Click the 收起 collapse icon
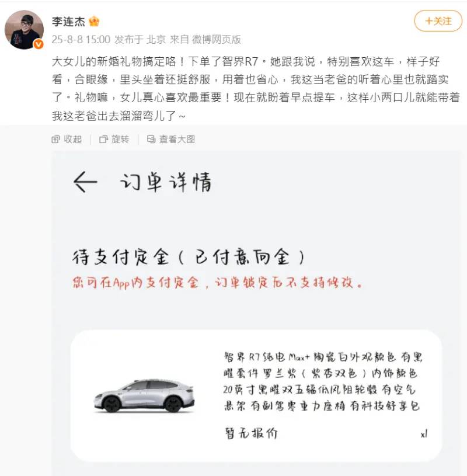 click(x=55, y=140)
